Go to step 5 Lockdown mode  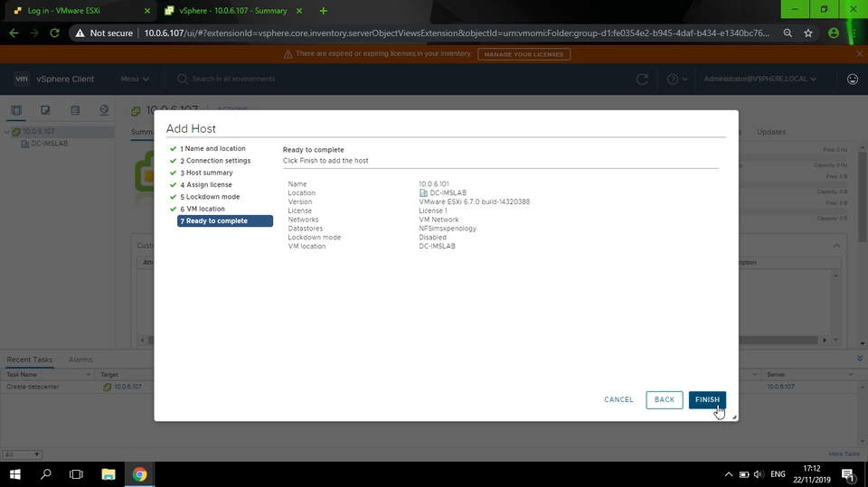point(210,197)
